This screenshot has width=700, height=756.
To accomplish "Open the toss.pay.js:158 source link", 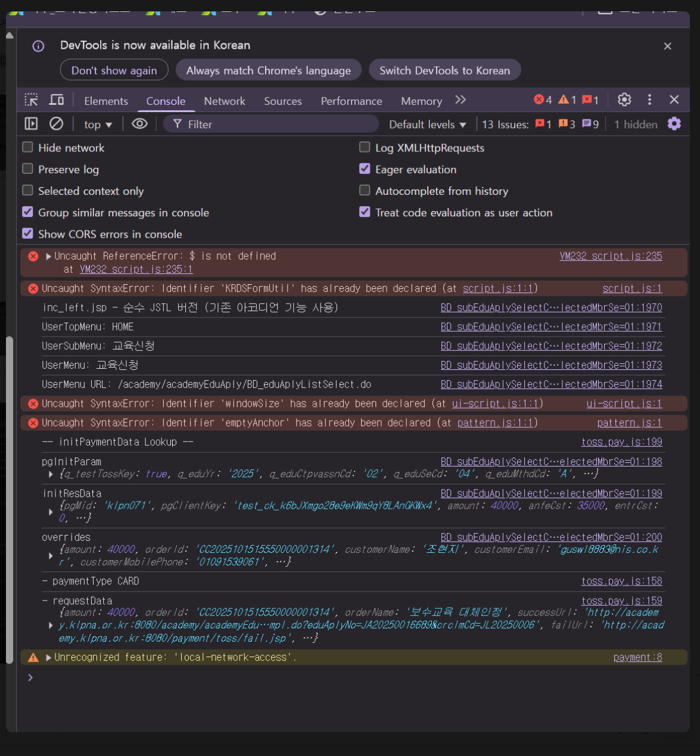I will [x=622, y=581].
